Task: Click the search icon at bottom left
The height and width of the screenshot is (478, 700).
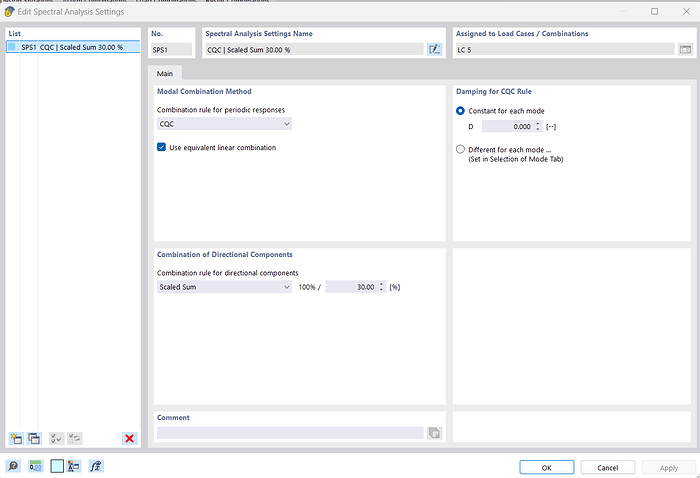Action: pyautogui.click(x=14, y=466)
